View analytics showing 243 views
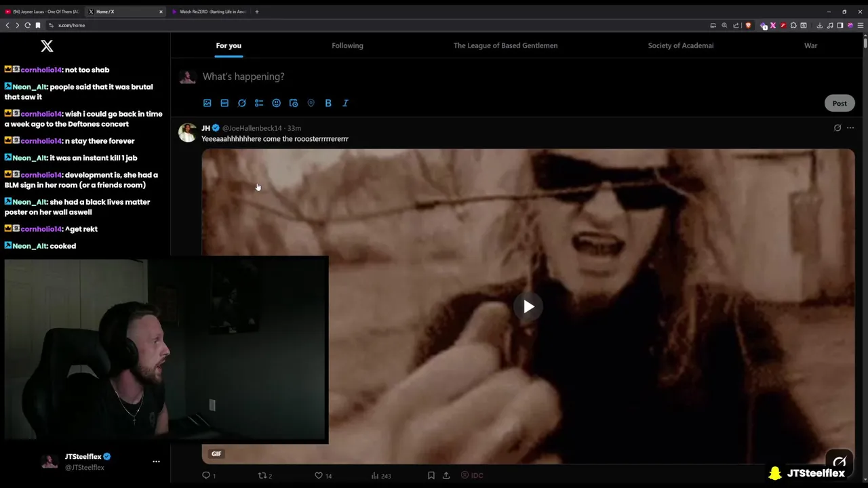Screen dimensions: 868x488 tap(381, 475)
